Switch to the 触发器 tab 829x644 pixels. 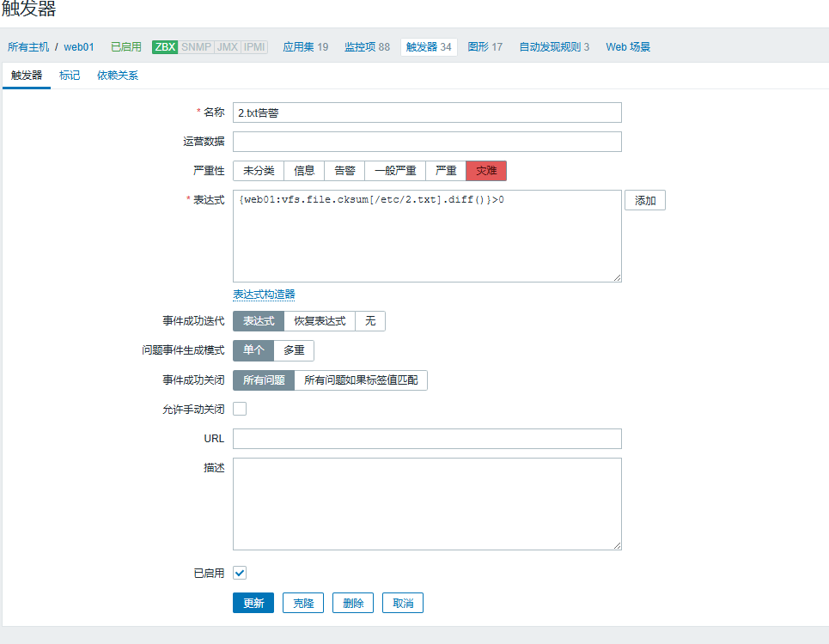tap(27, 76)
